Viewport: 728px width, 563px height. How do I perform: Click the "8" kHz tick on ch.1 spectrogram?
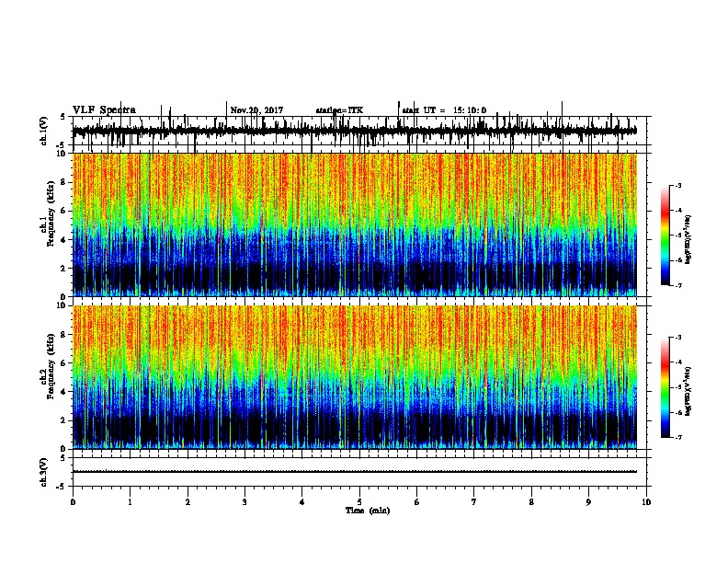[63, 182]
